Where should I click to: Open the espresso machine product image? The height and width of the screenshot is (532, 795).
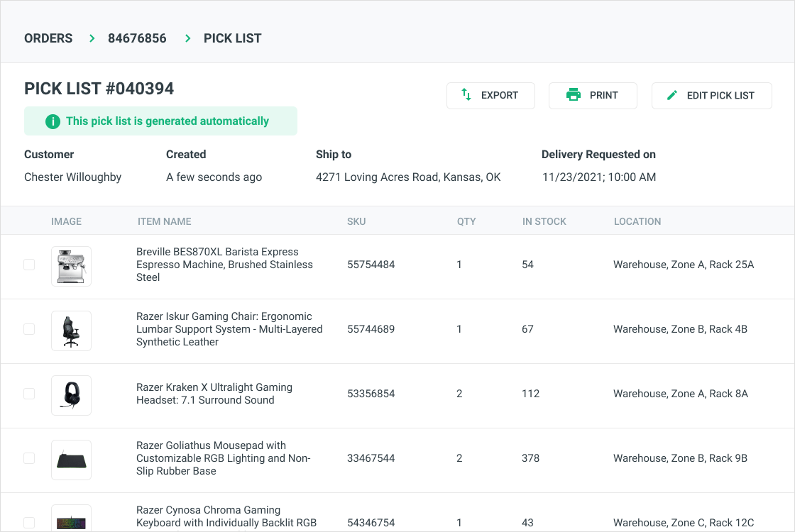click(71, 266)
